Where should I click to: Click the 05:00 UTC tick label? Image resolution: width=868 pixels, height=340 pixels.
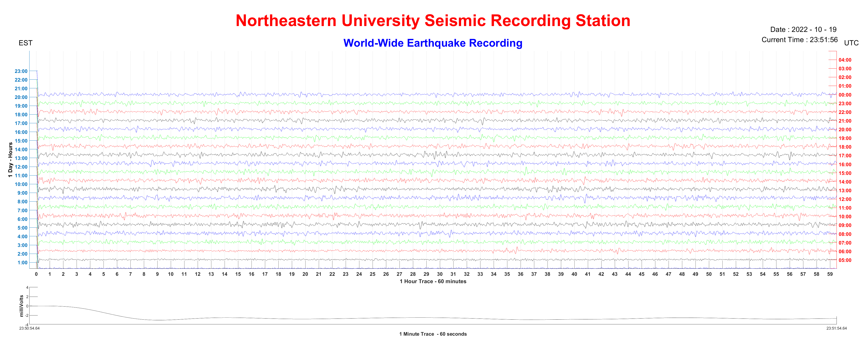coord(845,260)
